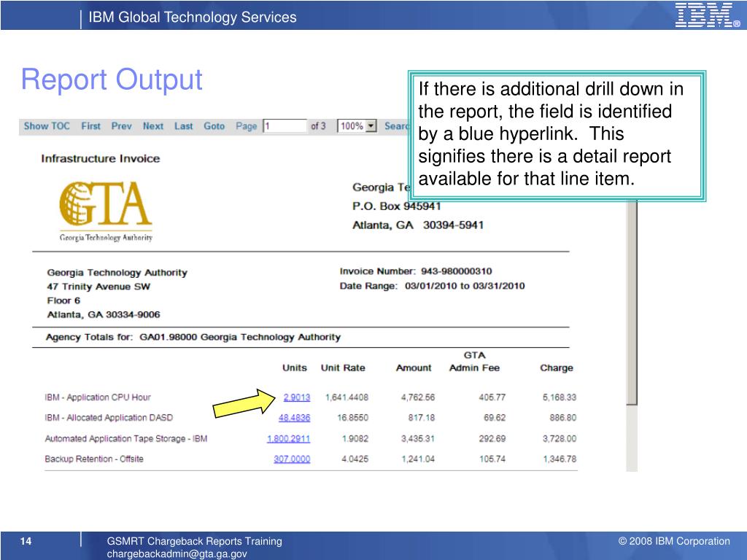Screen dimensions: 747x560
Task: Select 'Automated Application Tape Storage - IBM' label
Action: tap(125, 438)
